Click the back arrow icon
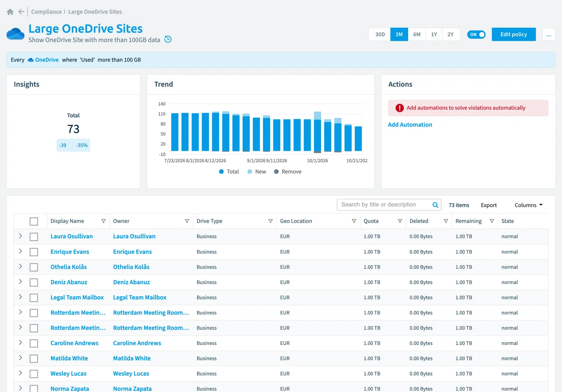The width and height of the screenshot is (562, 392). [x=21, y=12]
